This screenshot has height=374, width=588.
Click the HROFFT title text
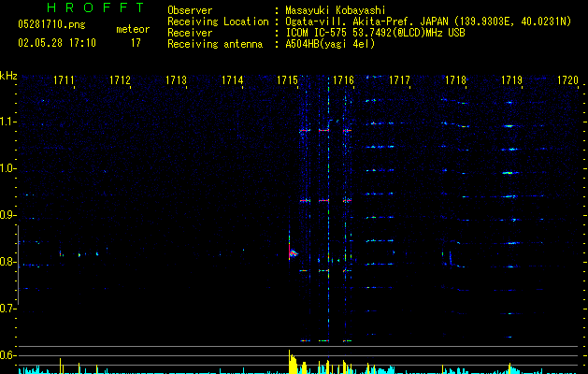coord(95,7)
